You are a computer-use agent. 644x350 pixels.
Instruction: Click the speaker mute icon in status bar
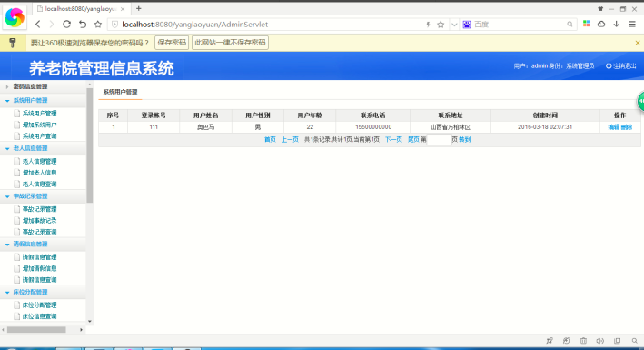[600, 341]
